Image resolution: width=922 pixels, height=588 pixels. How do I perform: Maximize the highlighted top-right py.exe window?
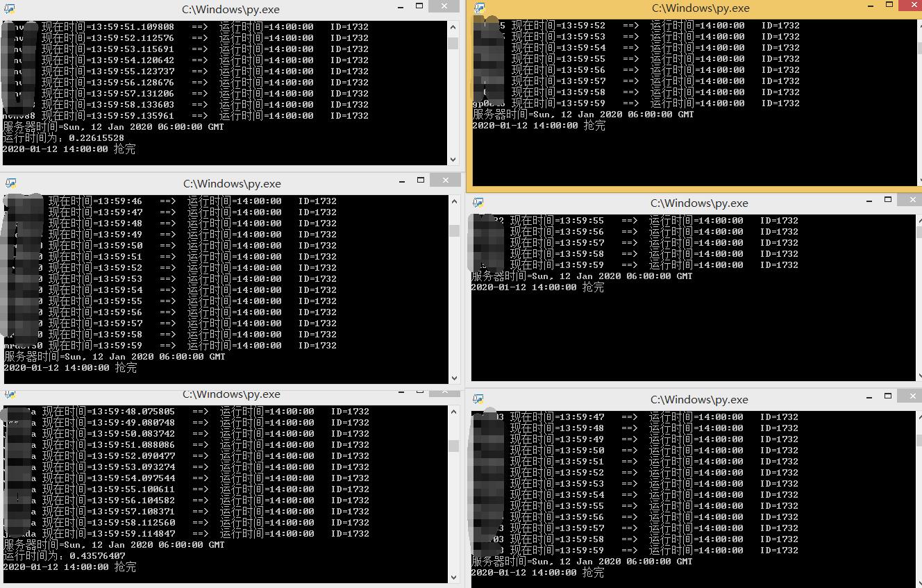tap(889, 5)
